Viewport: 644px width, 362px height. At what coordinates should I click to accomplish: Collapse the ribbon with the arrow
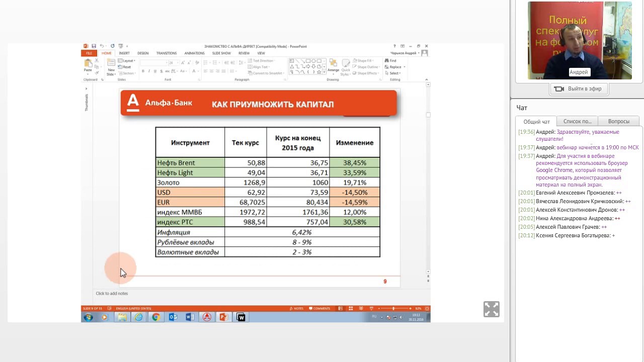(x=426, y=79)
